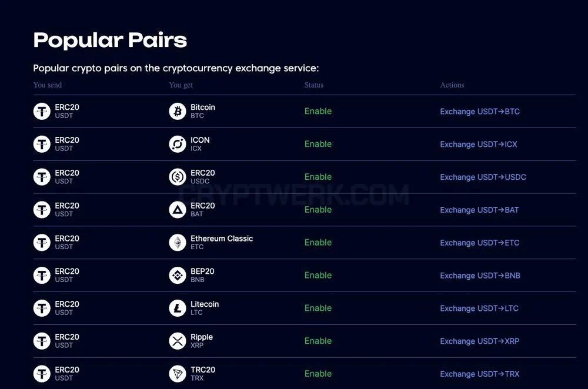Click the ICON ICX coin icon
This screenshot has height=389, width=588.
pos(178,144)
